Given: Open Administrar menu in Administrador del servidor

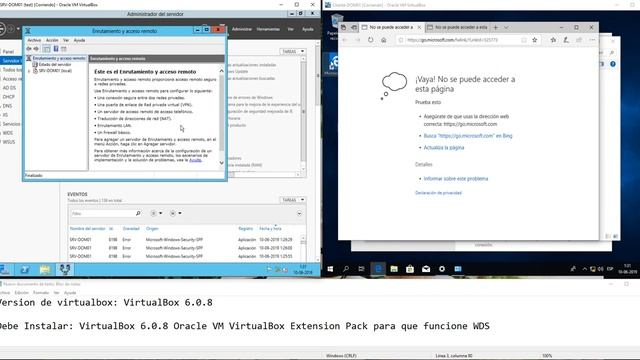Looking at the screenshot, I should (x=242, y=29).
